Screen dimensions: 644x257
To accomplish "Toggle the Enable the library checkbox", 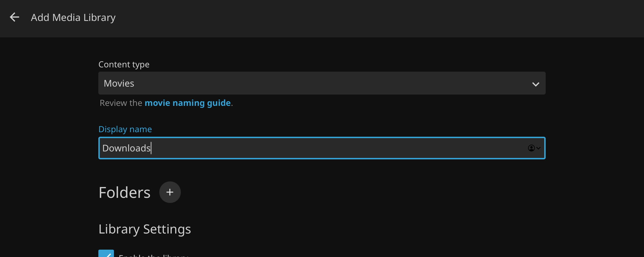I will click(106, 254).
